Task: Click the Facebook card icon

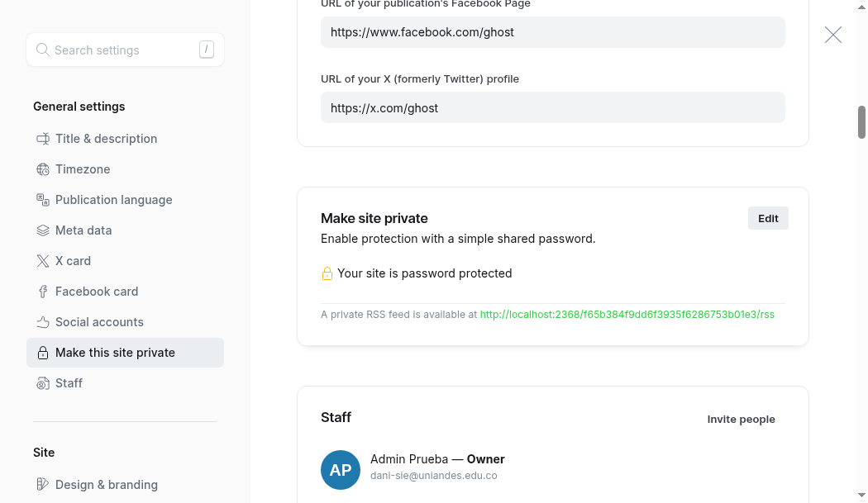Action: [x=43, y=292]
